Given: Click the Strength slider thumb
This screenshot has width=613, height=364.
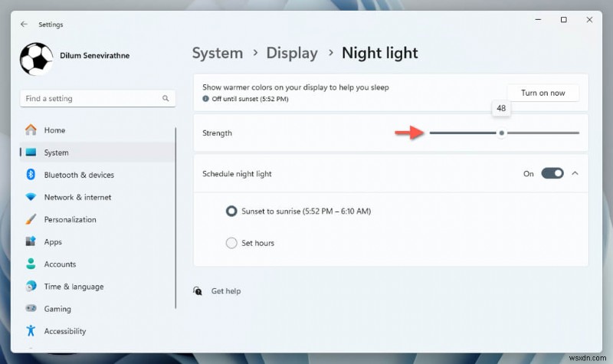Looking at the screenshot, I should (x=502, y=133).
